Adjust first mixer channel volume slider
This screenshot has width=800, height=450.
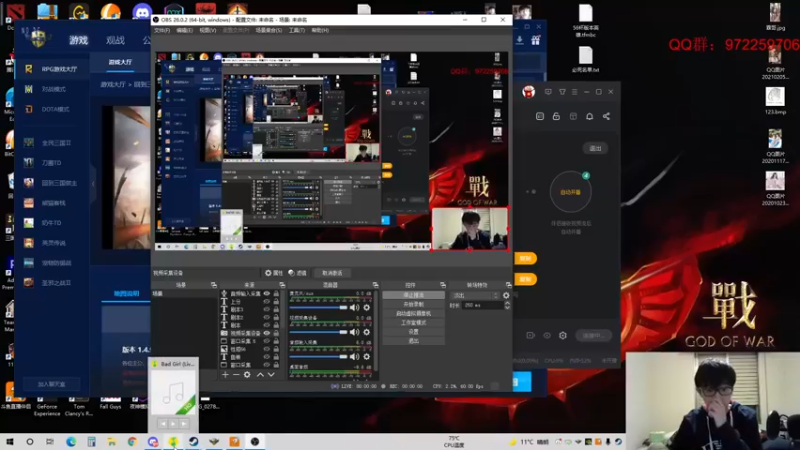(x=318, y=308)
